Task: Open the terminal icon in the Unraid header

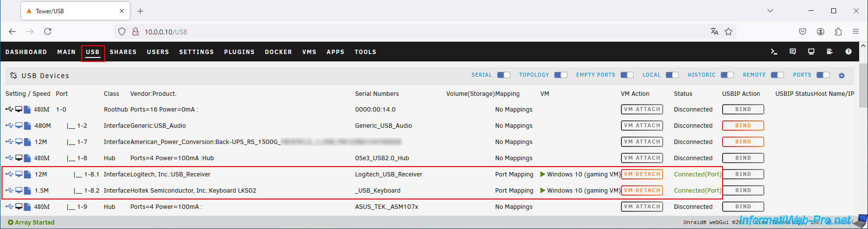Action: click(774, 52)
